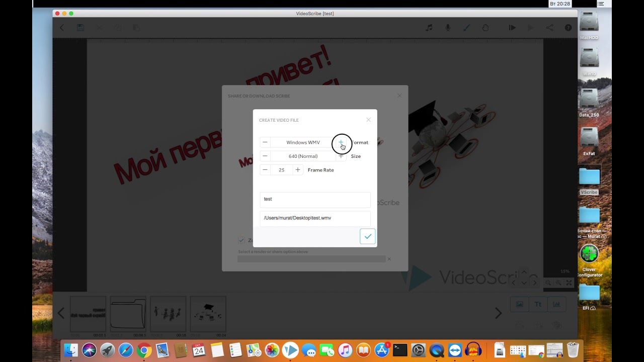The image size is (644, 362).
Task: Click the Format plus button
Action: (x=341, y=142)
